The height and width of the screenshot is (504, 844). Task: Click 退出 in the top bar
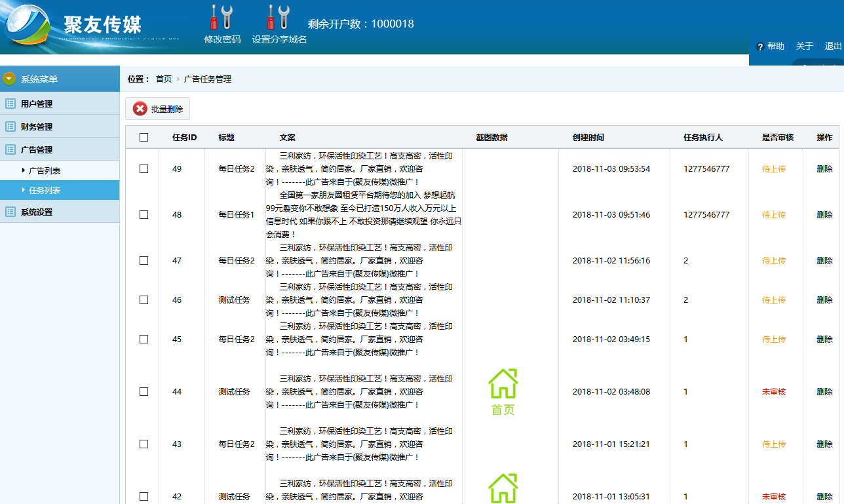click(833, 47)
